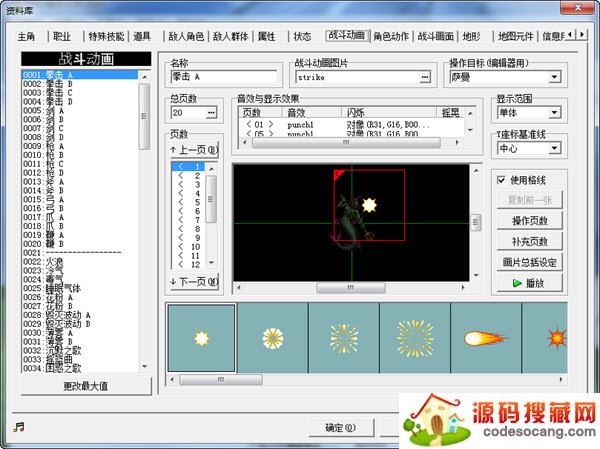Select the large firework burst thumbnail

[x=415, y=338]
